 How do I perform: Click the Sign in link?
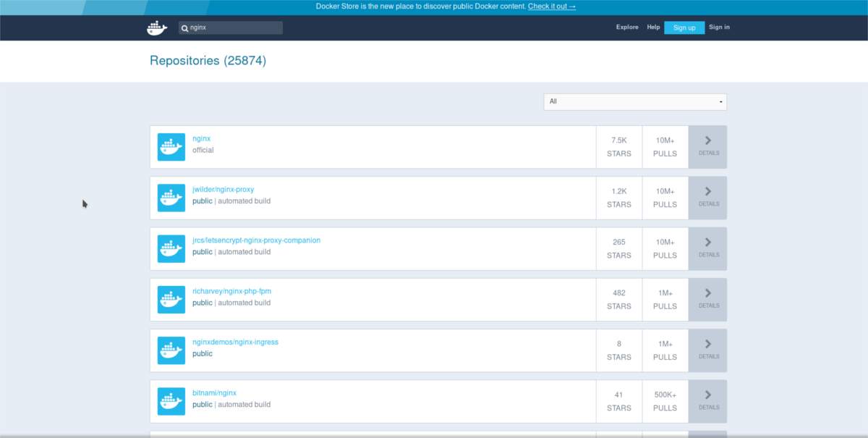(x=719, y=28)
